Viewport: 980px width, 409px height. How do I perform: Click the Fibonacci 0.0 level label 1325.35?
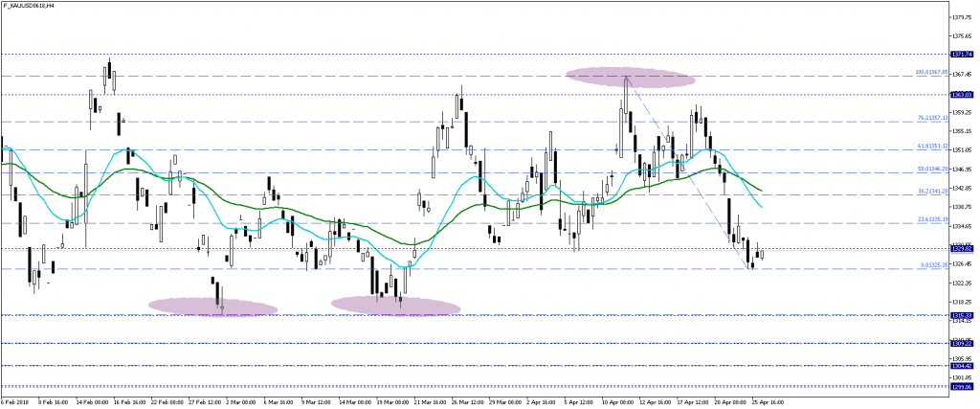935,265
